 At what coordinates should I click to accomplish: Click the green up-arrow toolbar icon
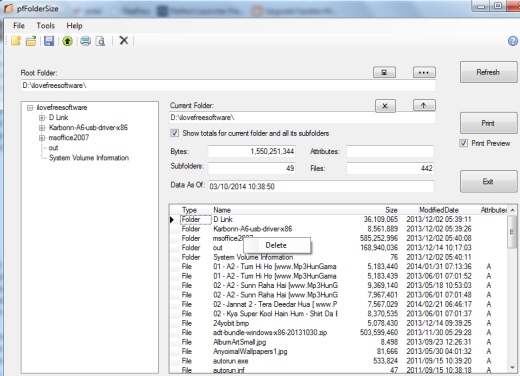tap(67, 41)
